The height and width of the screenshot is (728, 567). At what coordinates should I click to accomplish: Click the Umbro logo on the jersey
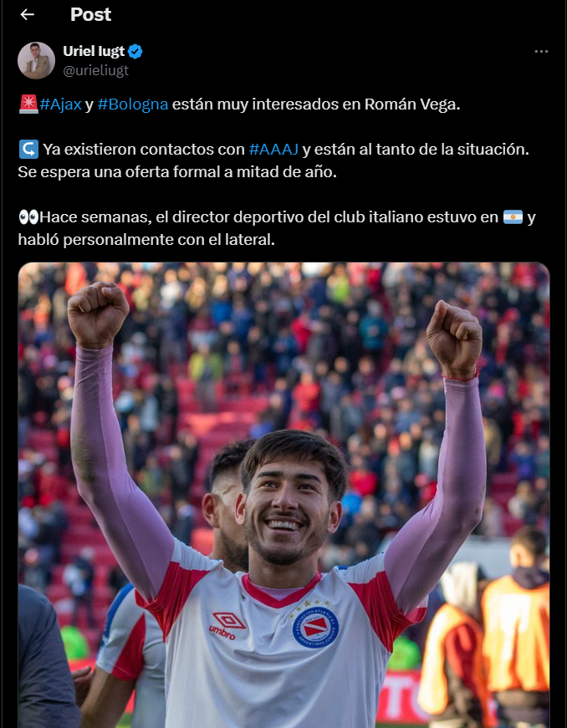228,625
